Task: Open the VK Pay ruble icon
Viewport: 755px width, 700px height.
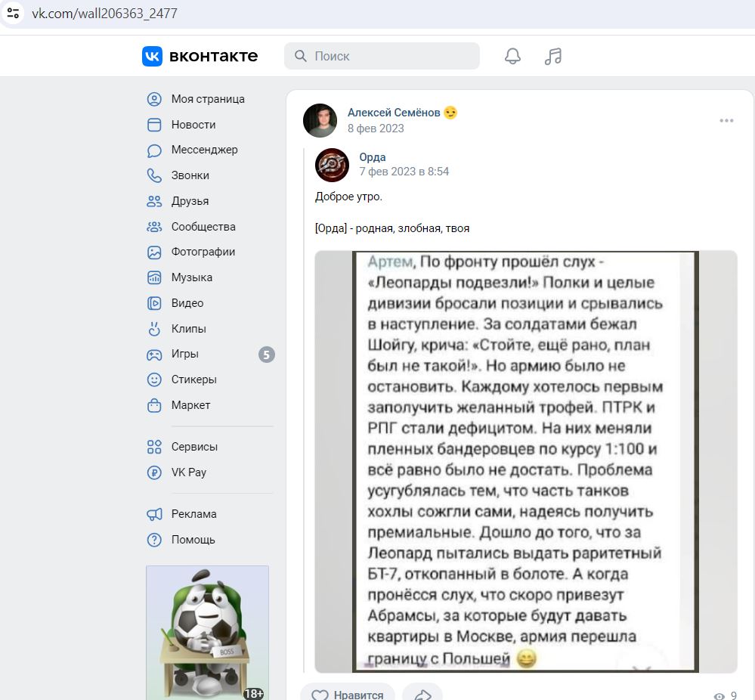Action: (x=154, y=472)
